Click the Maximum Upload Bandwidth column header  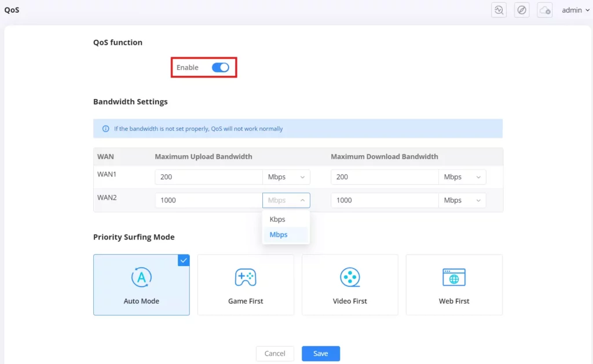pos(203,156)
